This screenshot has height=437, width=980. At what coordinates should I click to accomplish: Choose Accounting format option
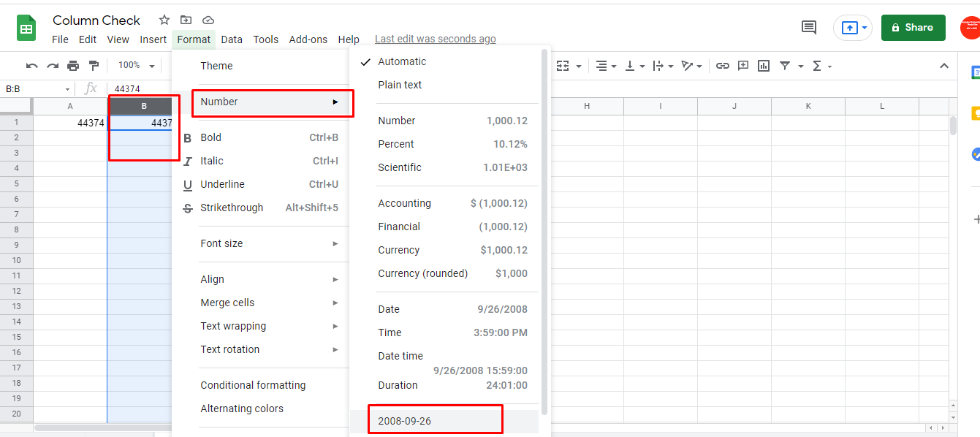pos(445,203)
